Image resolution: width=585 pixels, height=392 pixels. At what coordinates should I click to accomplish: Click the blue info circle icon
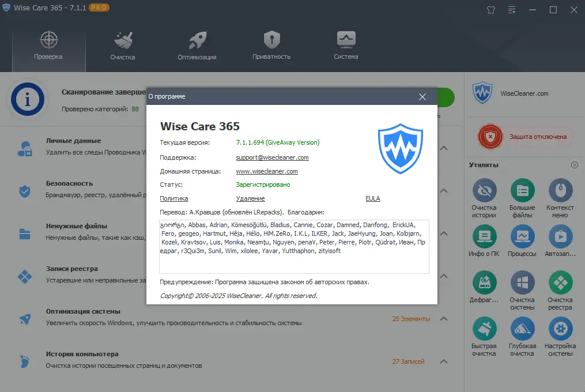[x=28, y=99]
